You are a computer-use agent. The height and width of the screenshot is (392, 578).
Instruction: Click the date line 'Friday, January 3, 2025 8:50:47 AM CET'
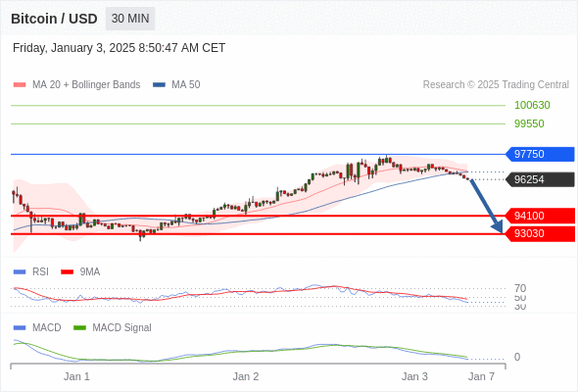[119, 48]
